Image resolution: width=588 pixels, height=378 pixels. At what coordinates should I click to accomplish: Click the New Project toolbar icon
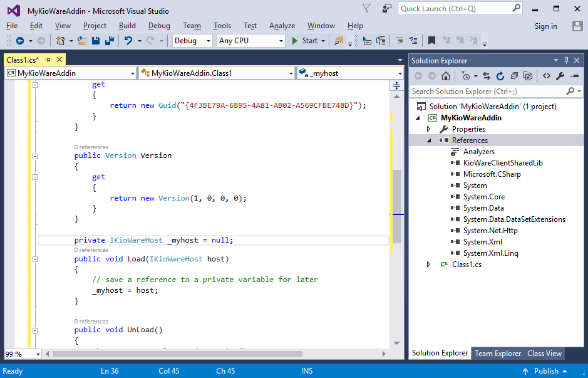tap(60, 41)
